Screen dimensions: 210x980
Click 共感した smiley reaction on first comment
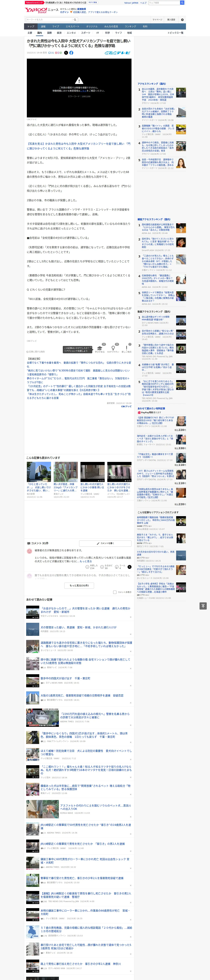click(x=92, y=566)
